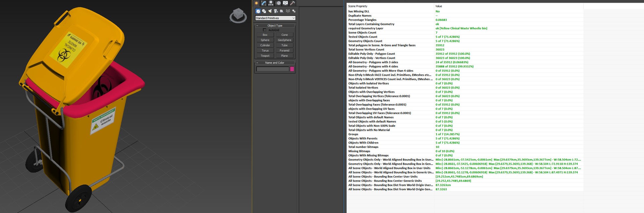This screenshot has width=644, height=213.
Task: Select the Systems category icon
Action: point(294,11)
